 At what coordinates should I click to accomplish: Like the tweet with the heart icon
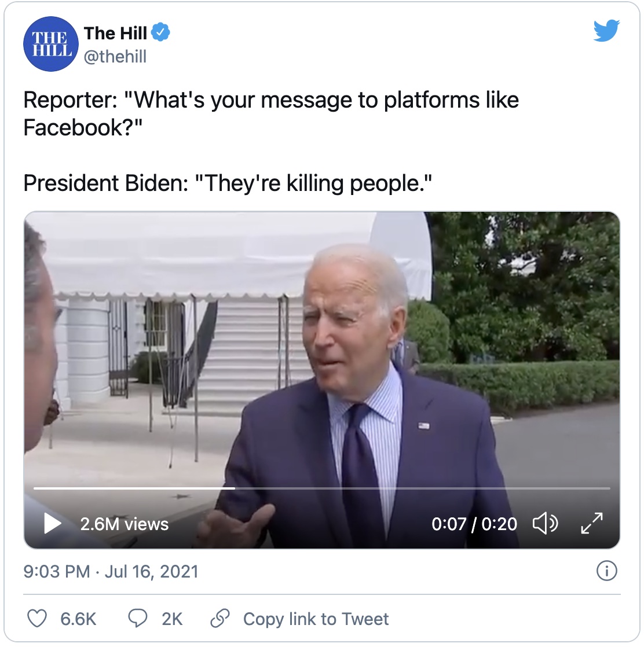[38, 619]
